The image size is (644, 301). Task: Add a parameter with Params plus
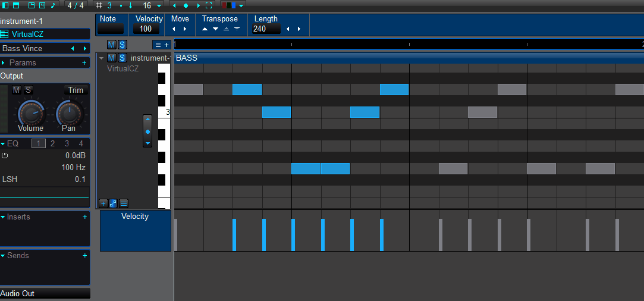pos(84,63)
